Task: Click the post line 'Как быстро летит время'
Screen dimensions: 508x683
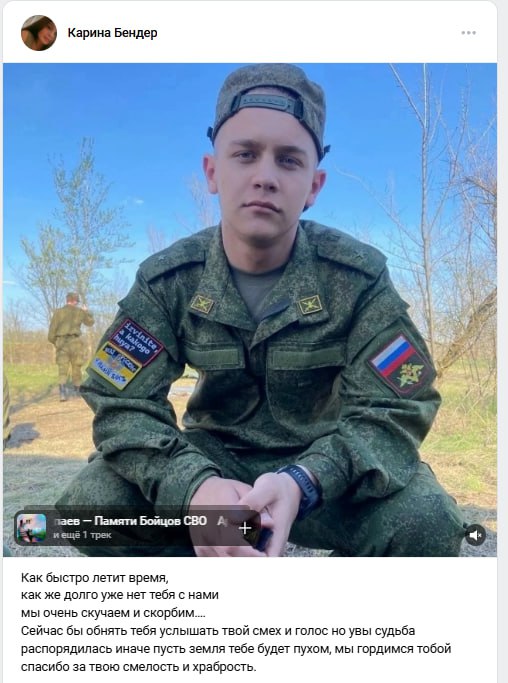Action: coord(94,578)
